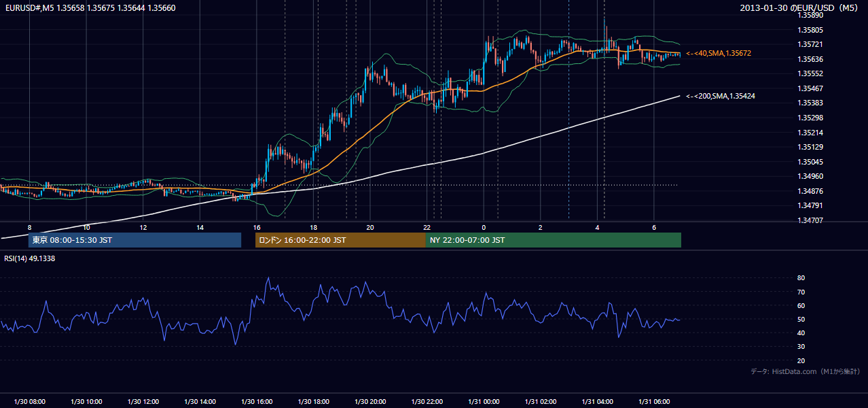Click the bottom date label 1/30 20:00

[370, 402]
